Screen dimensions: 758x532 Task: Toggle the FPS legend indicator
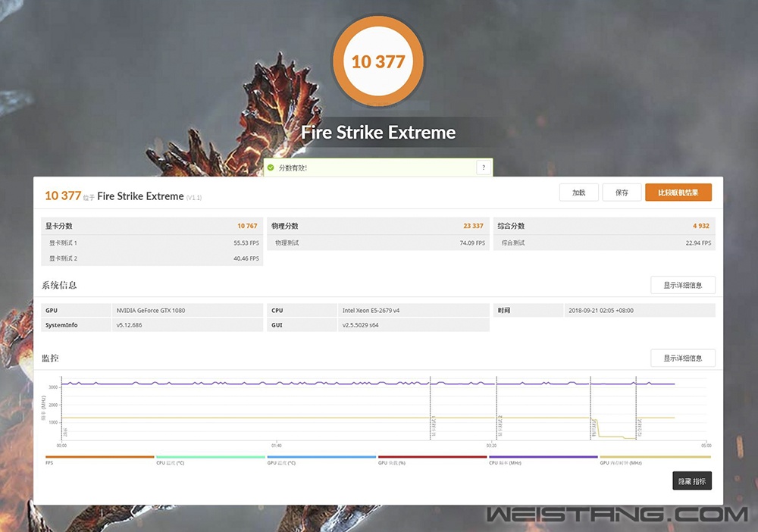click(x=99, y=458)
